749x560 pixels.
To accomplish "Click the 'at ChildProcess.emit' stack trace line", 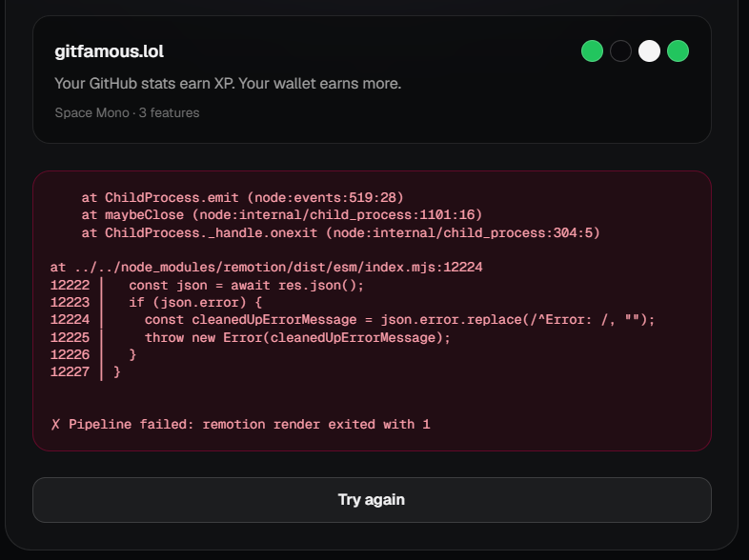I will 242,197.
